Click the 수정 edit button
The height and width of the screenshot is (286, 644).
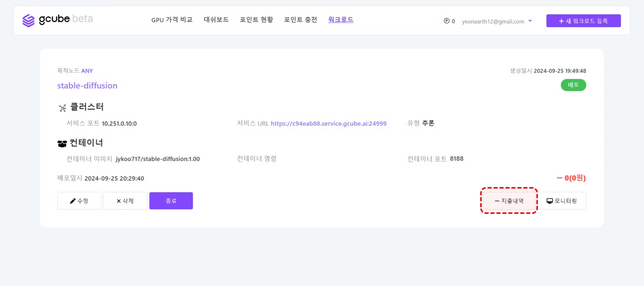coord(79,201)
